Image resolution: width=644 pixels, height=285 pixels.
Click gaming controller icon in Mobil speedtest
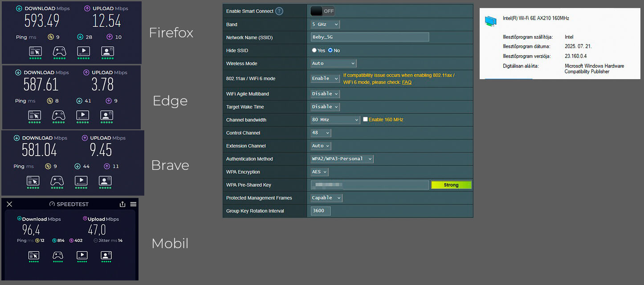tap(57, 255)
